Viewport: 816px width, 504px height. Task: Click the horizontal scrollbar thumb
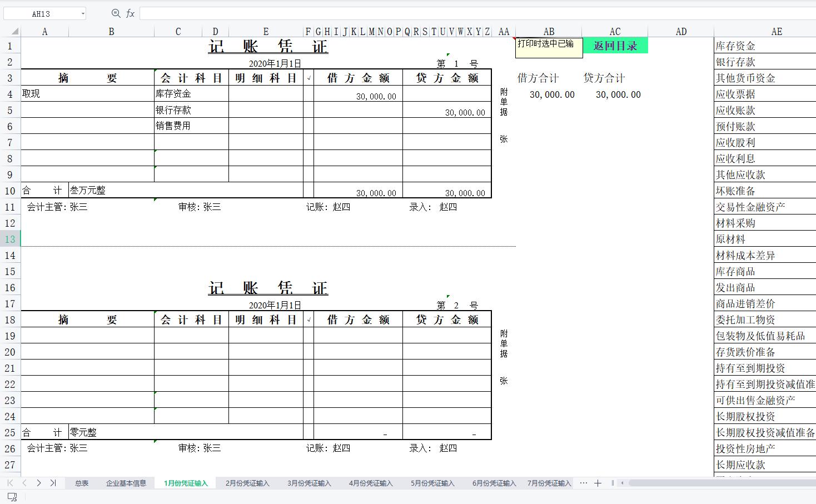722,483
